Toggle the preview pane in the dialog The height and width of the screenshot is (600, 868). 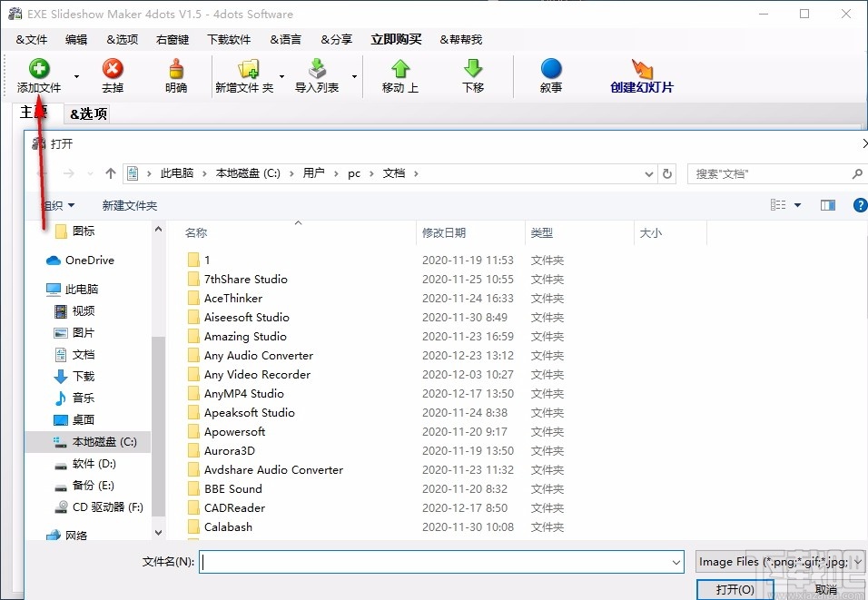click(x=827, y=205)
